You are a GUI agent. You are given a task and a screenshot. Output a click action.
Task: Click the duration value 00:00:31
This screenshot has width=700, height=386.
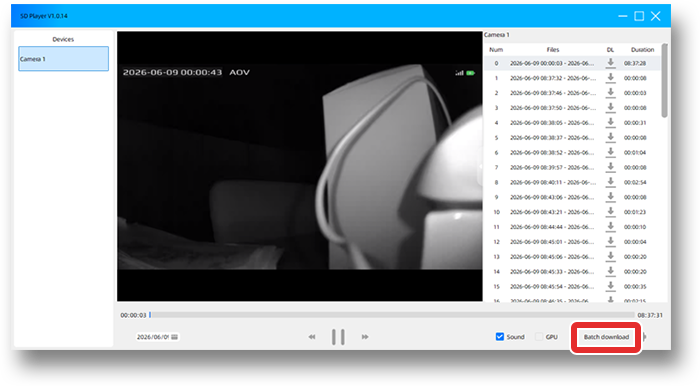tap(635, 123)
